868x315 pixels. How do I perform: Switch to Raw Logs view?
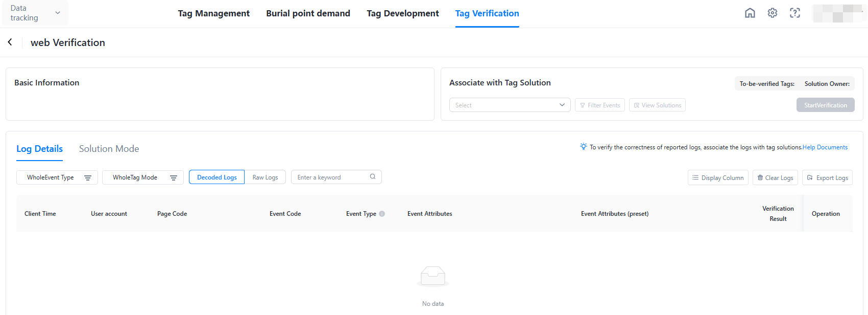coord(265,177)
